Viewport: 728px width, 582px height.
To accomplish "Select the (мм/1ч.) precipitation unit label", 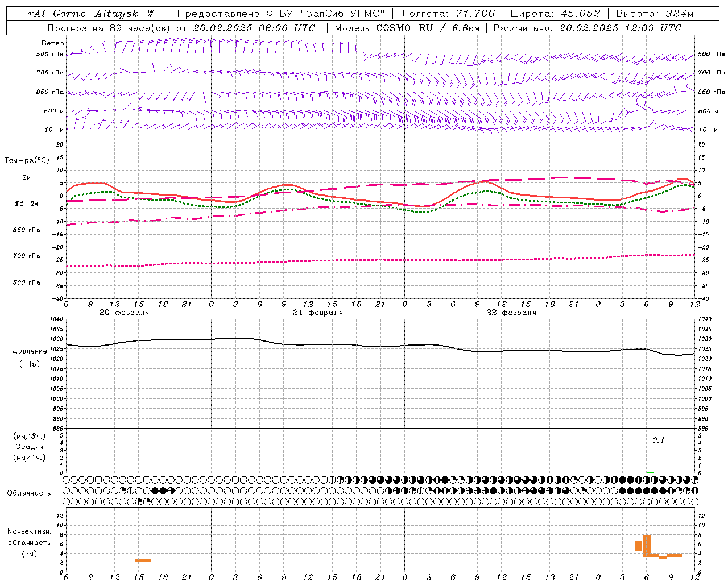I will click(30, 458).
